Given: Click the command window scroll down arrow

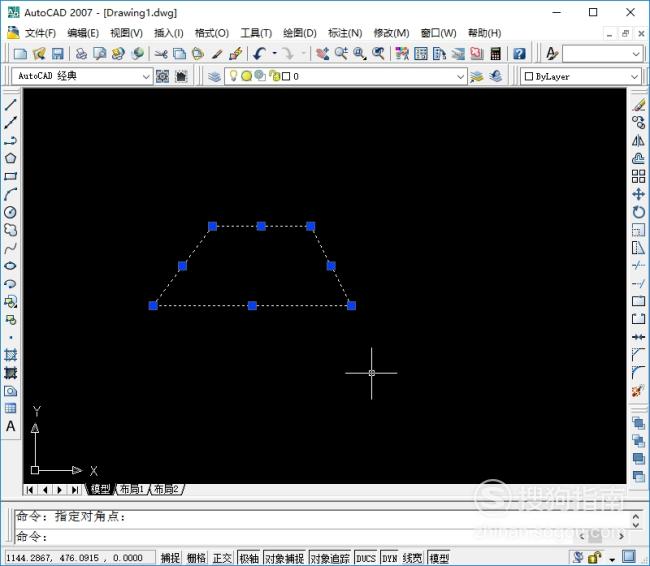Looking at the screenshot, I should click(635, 525).
